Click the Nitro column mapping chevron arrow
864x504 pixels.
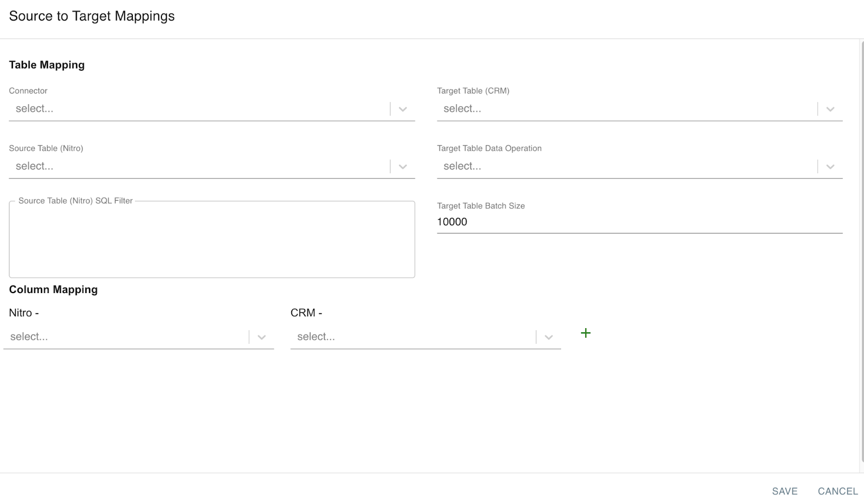(261, 337)
